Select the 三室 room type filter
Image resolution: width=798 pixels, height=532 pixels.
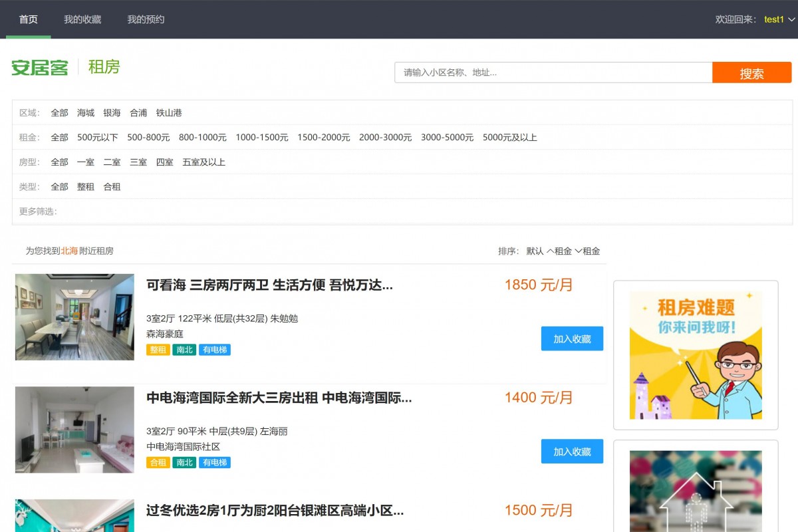click(x=138, y=162)
